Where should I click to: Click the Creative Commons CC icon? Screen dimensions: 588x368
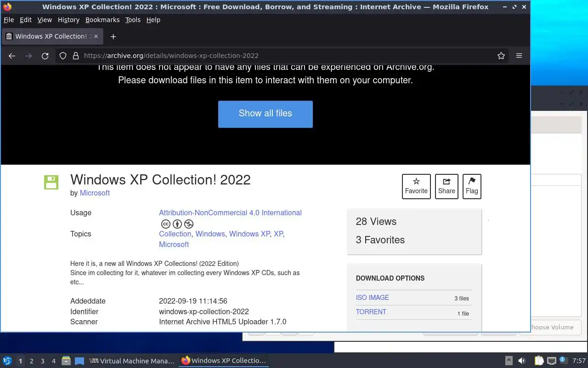(x=166, y=224)
